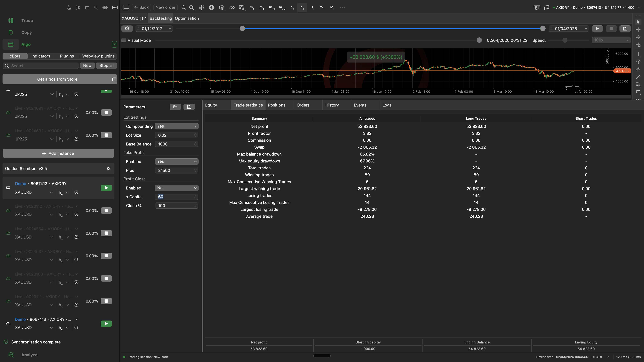The image size is (644, 362).
Task: Open the Profit Close Enabled dropdown
Action: coord(176,188)
